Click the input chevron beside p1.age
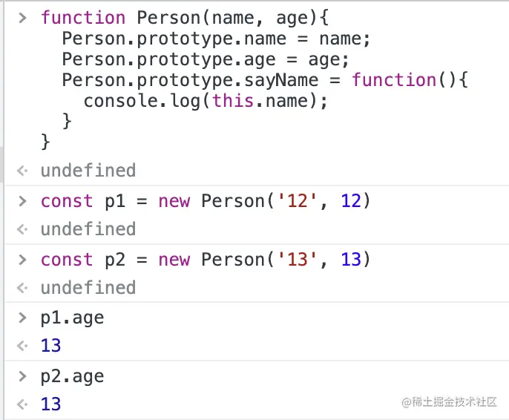 pyautogui.click(x=22, y=318)
